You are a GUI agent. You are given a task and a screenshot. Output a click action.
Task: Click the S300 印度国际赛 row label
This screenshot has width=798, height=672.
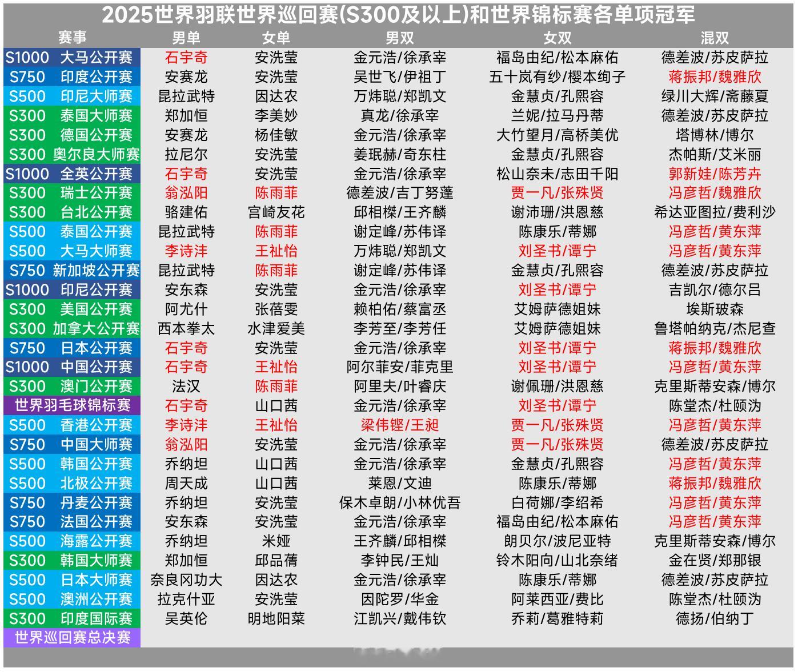pyautogui.click(x=71, y=618)
